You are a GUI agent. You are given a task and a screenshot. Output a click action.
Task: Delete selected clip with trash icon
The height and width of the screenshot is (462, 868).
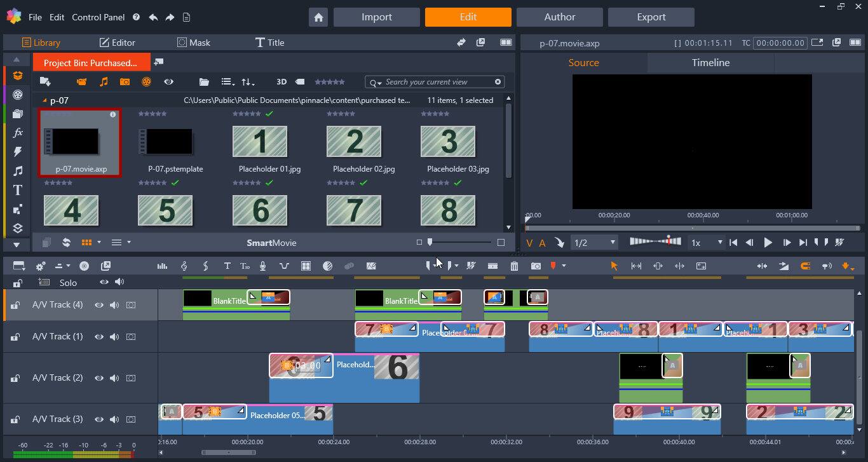coord(514,266)
